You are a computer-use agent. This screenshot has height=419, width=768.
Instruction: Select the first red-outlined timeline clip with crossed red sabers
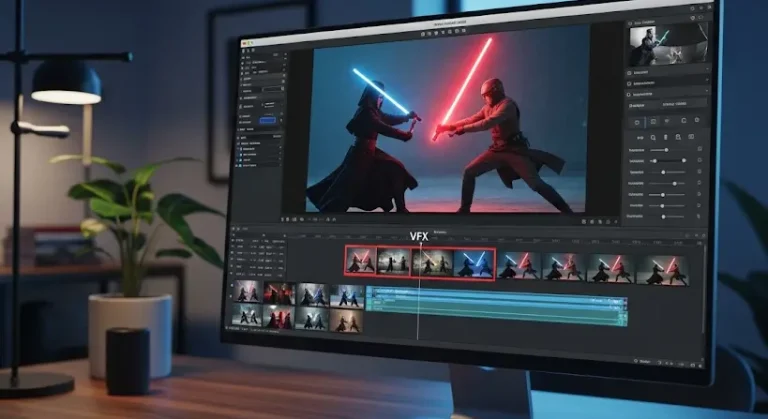(361, 260)
